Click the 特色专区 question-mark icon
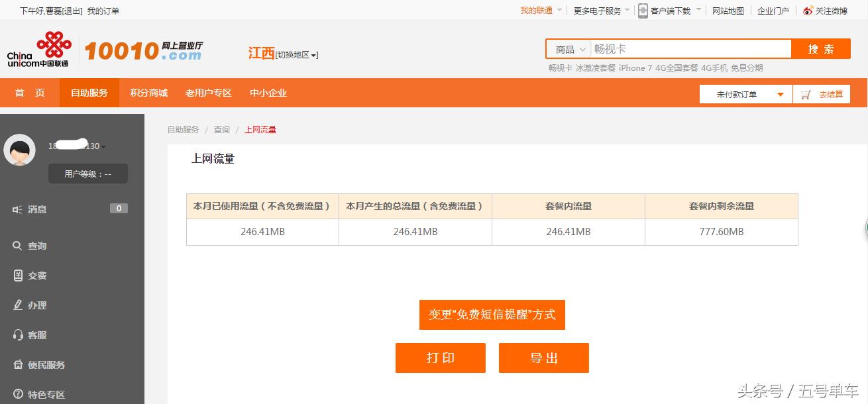Image resolution: width=868 pixels, height=404 pixels. pyautogui.click(x=17, y=394)
